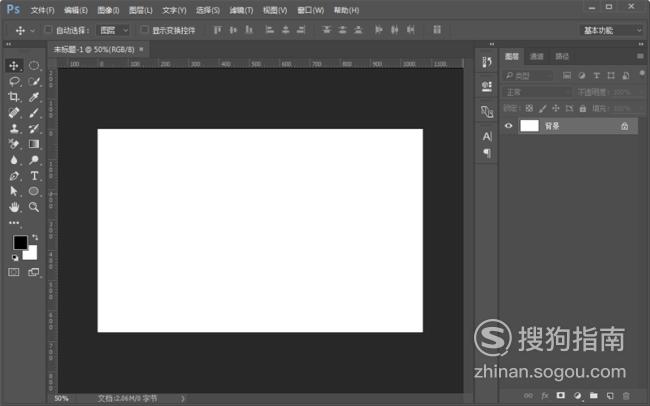Switch to the 通道 tab
The image size is (650, 406).
(537, 56)
